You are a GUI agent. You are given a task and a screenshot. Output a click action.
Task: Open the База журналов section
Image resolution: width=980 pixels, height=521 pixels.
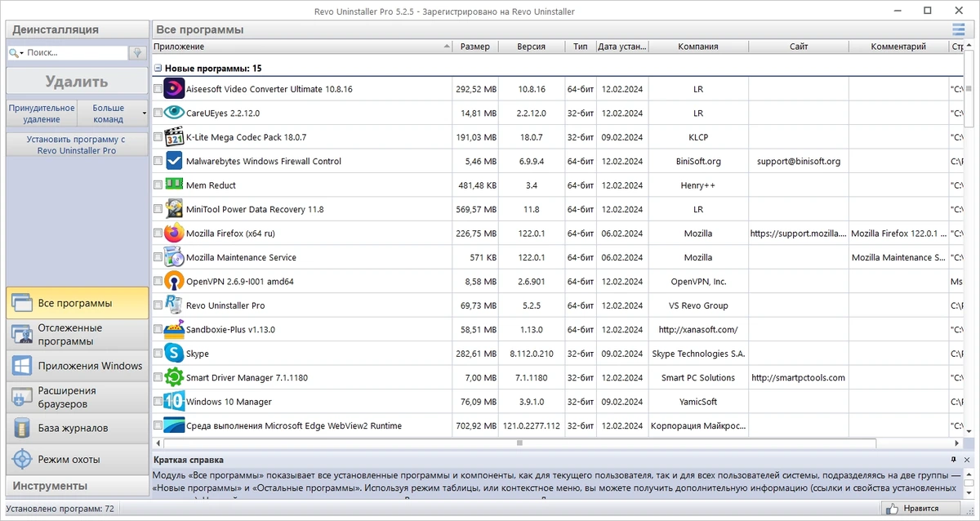pyautogui.click(x=78, y=428)
